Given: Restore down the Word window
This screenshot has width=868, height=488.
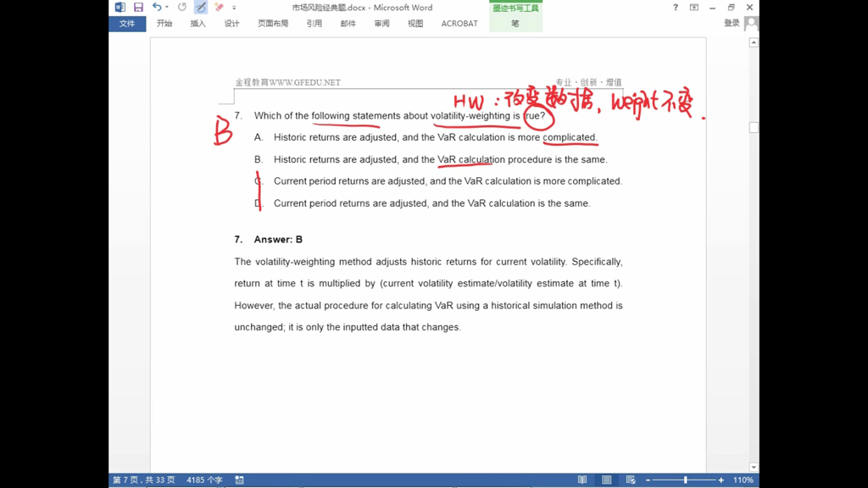Looking at the screenshot, I should coord(732,7).
